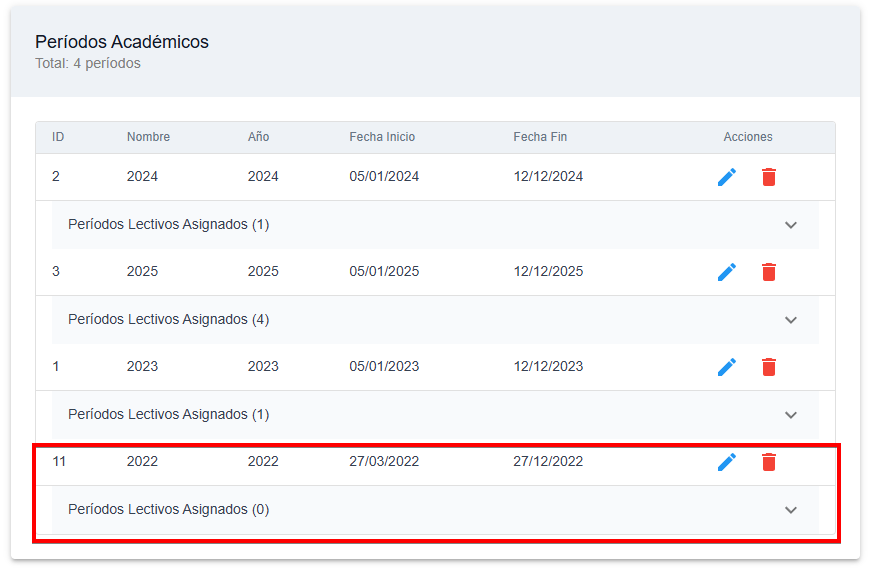Select end date 12/12/2024 cell
The height and width of the screenshot is (570, 872).
[x=548, y=177]
